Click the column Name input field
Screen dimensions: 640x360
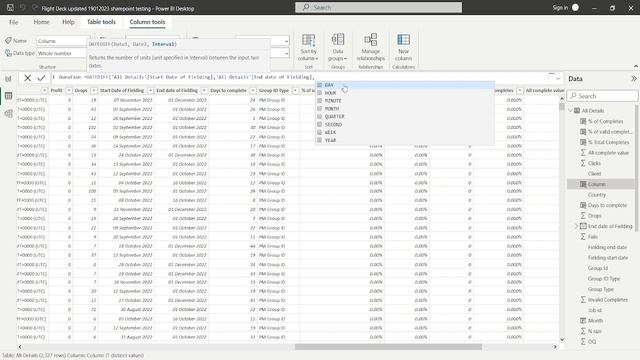tap(62, 41)
